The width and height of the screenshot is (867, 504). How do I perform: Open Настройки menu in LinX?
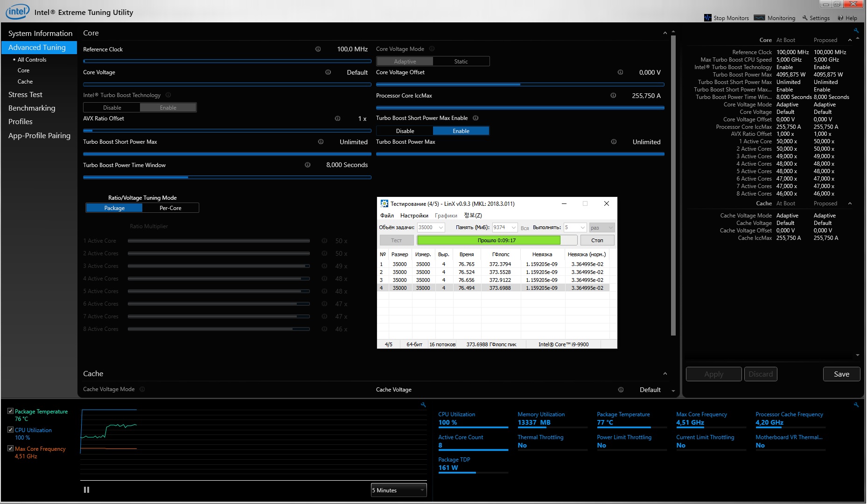tap(414, 216)
